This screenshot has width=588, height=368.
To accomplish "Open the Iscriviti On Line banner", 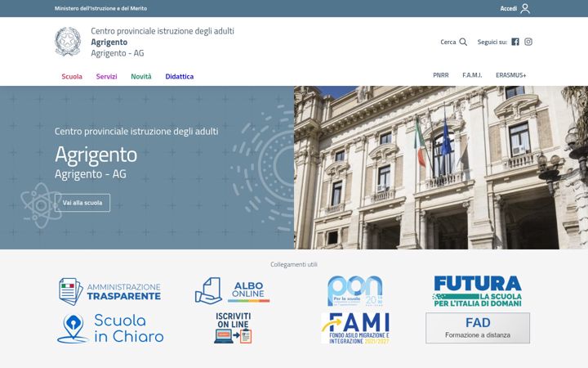I will pos(233,328).
